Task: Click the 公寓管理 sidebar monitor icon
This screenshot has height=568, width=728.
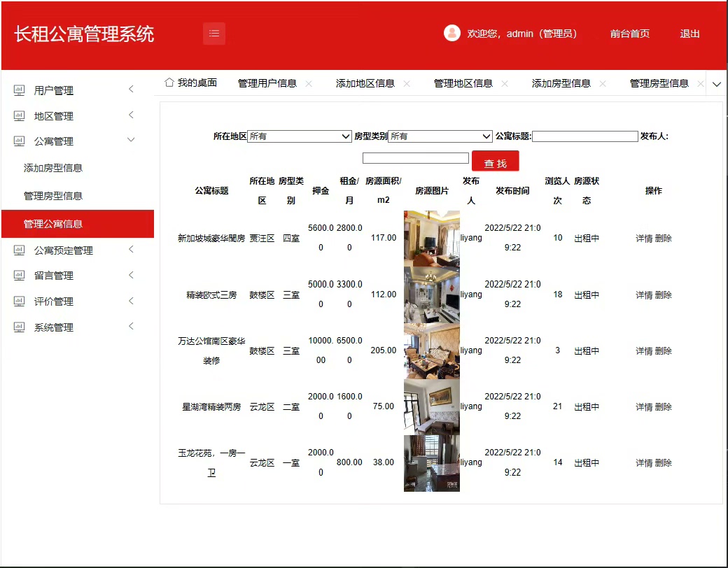Action: pos(19,141)
